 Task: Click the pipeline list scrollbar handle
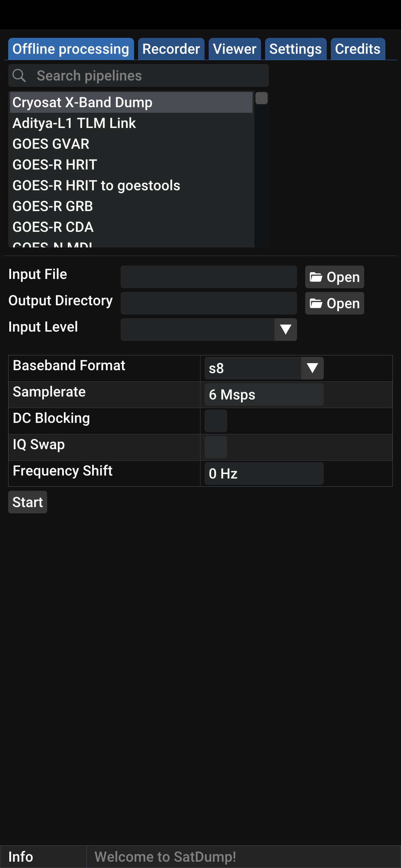pyautogui.click(x=261, y=98)
